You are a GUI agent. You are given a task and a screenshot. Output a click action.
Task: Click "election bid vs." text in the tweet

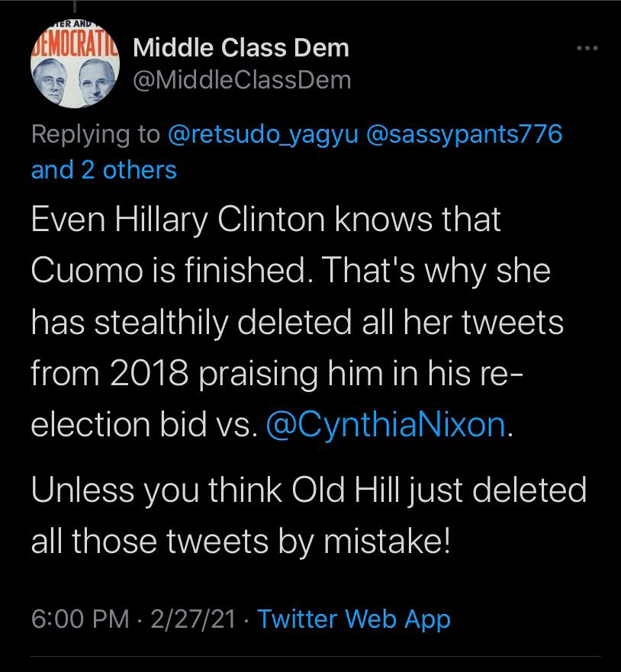coord(141,424)
